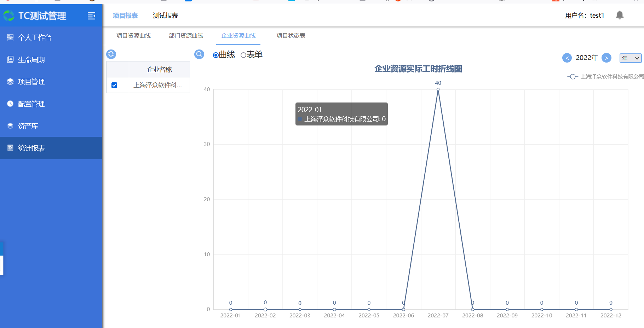644x328 pixels.
Task: Switch to the 部门资源曲线 tab
Action: pyautogui.click(x=186, y=36)
